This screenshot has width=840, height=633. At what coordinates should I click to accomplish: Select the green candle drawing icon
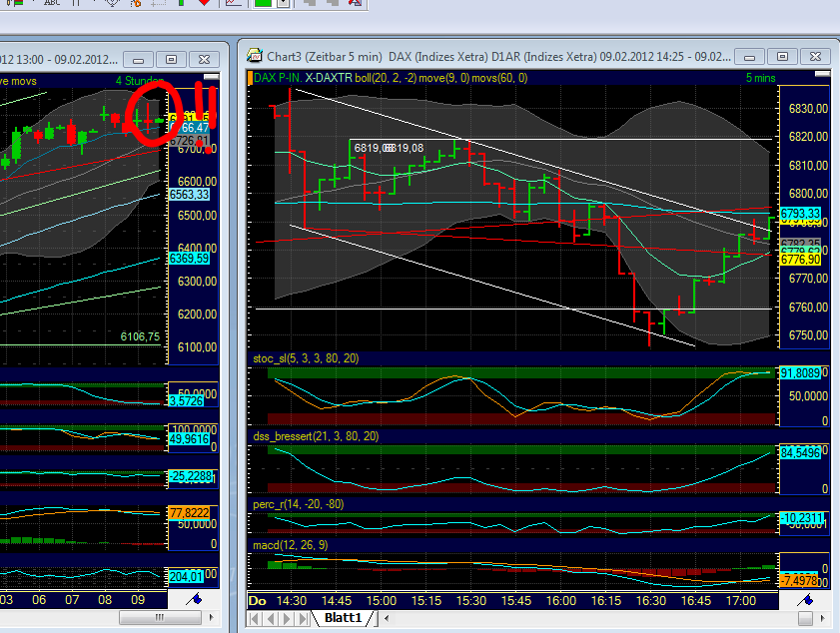[x=183, y=4]
